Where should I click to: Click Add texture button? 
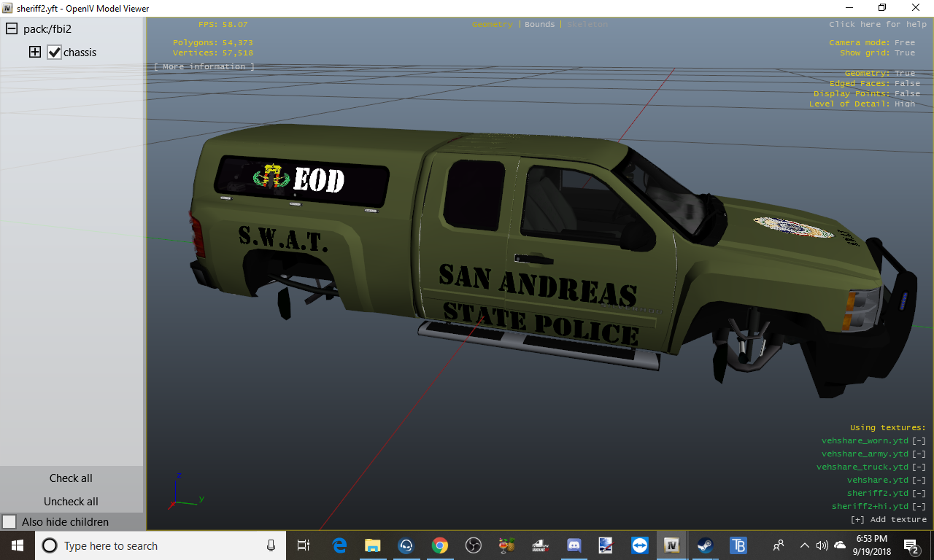coord(889,520)
